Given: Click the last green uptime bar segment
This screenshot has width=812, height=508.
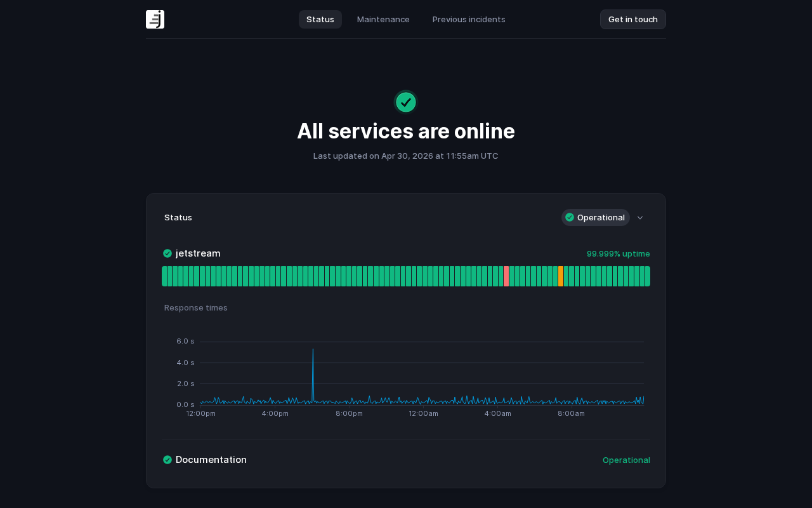Looking at the screenshot, I should tap(648, 276).
